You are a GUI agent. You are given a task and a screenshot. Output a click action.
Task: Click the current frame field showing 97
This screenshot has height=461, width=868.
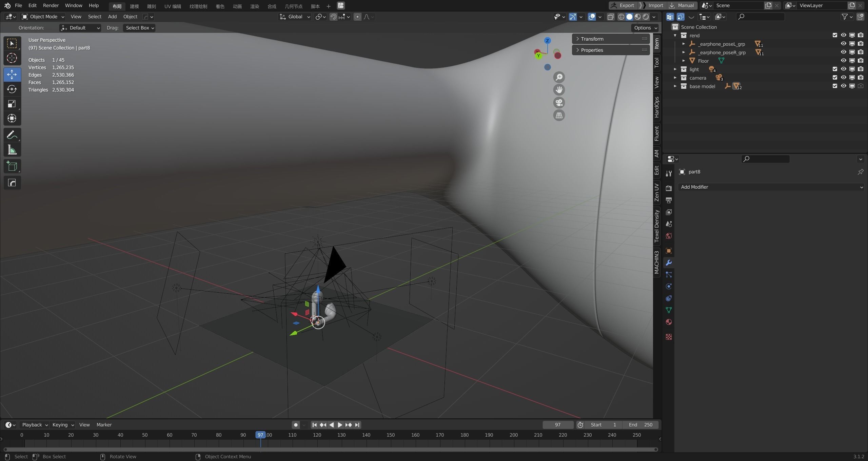point(557,425)
